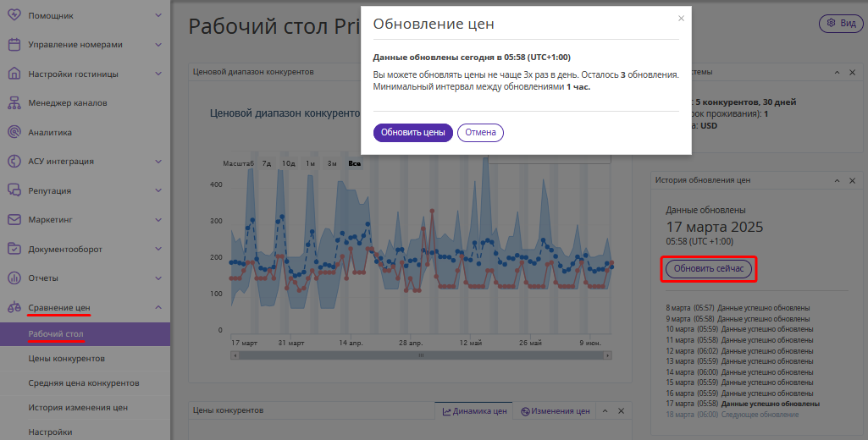The image size is (868, 440).
Task: Open the Рабочий стол submenu item
Action: coord(86,334)
